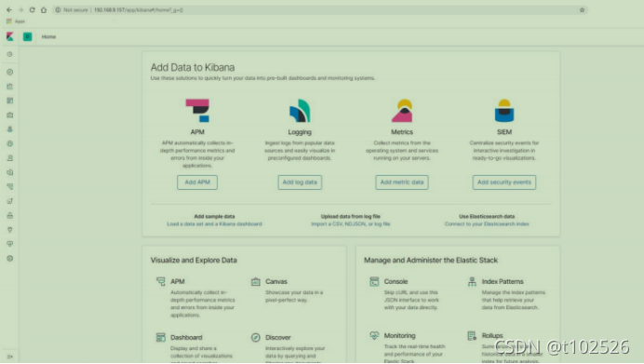Expand sidebar using bottom collapse icon
644x364 pixels.
click(x=10, y=357)
